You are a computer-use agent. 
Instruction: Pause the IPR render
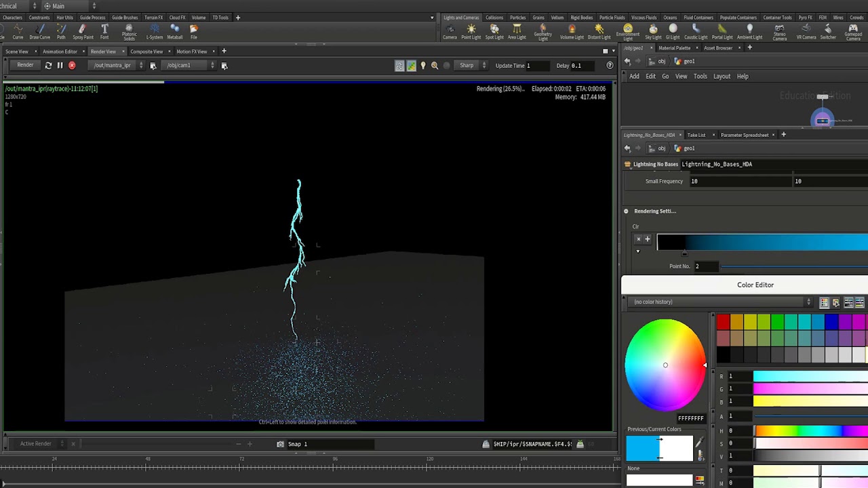pyautogui.click(x=60, y=65)
